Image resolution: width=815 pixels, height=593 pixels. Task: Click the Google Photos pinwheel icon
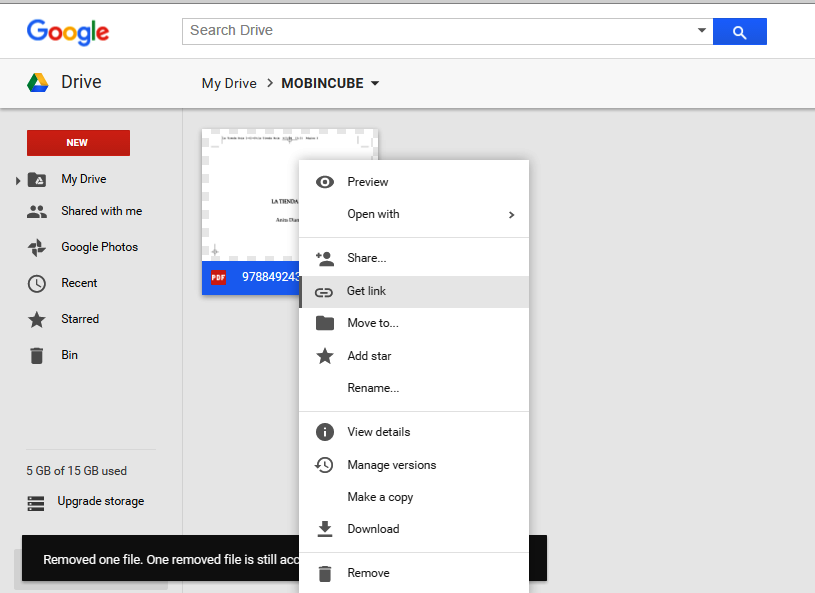(37, 248)
